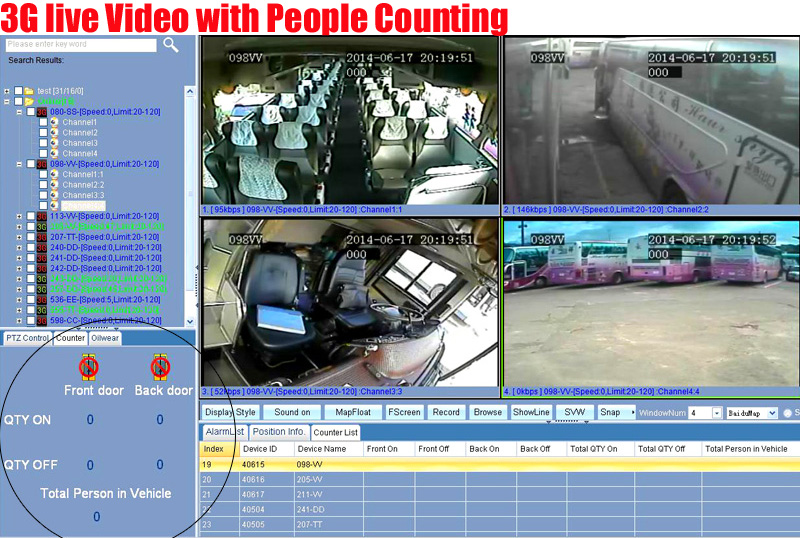Open the WindowNum dropdown
Screen dimensions: 800x538
pos(717,413)
